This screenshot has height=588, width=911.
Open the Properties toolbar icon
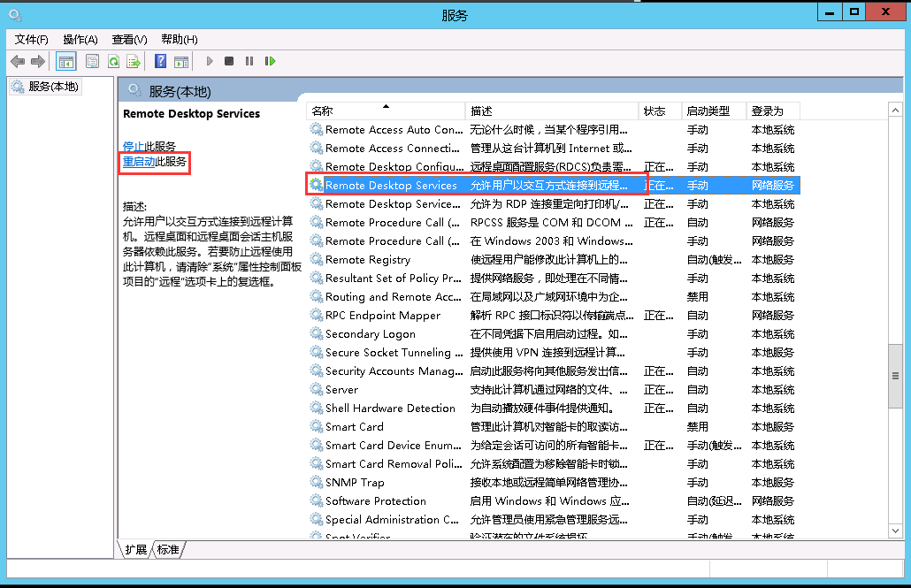point(92,61)
